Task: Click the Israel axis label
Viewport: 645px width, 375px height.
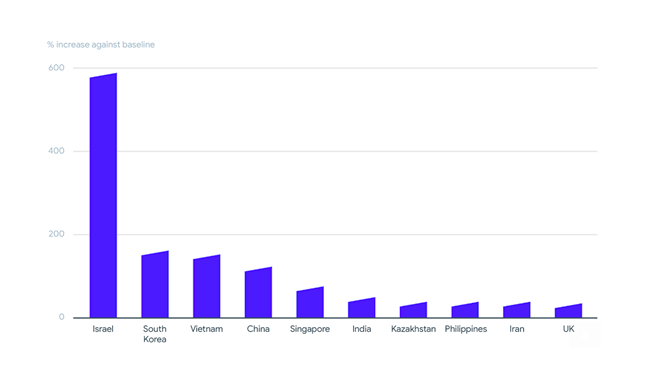Action: (103, 329)
